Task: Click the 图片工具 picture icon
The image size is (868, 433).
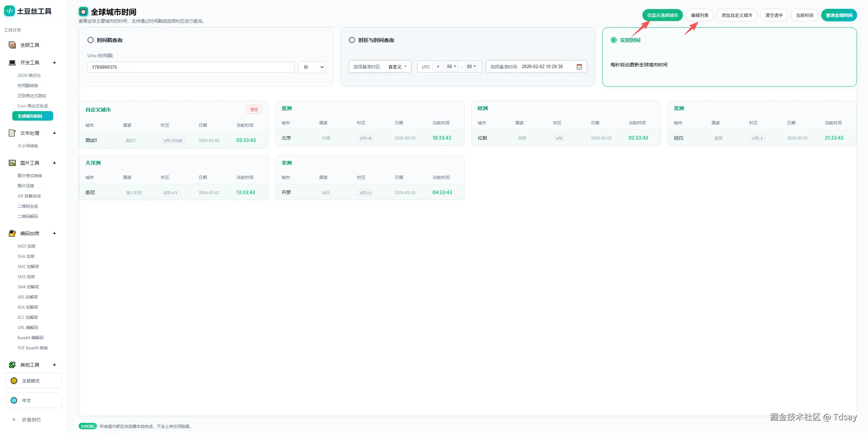Action: [12, 163]
